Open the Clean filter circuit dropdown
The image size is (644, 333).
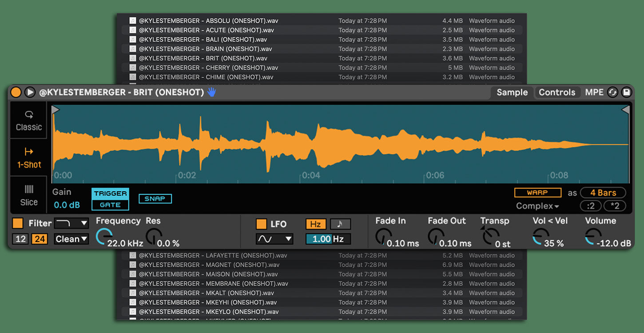pyautogui.click(x=71, y=239)
